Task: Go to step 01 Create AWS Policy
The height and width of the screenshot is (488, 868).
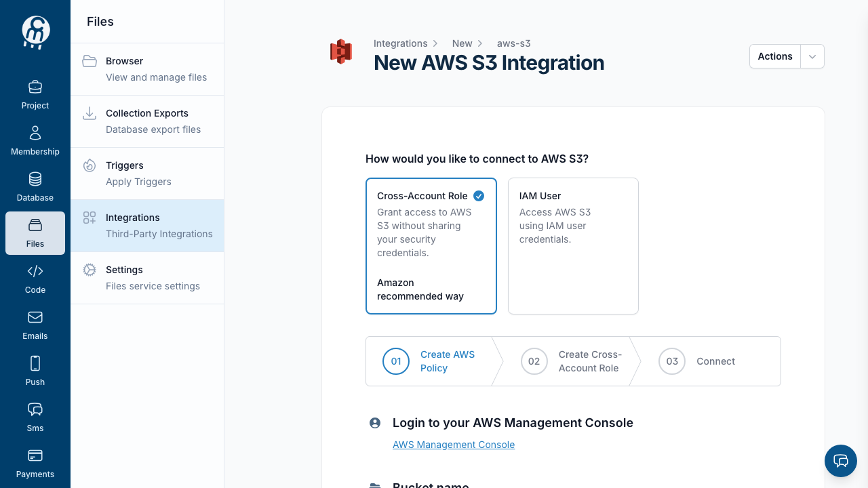Action: click(x=429, y=361)
